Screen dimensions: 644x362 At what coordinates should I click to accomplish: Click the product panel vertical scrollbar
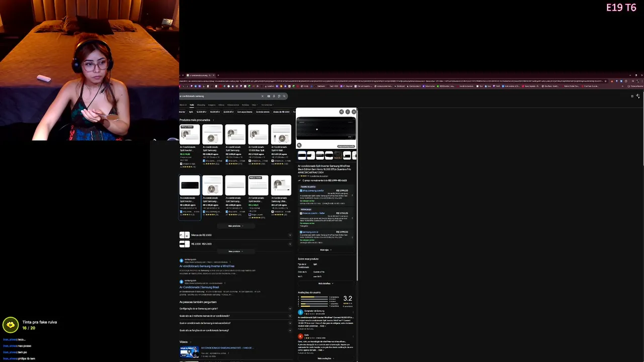(x=357, y=194)
